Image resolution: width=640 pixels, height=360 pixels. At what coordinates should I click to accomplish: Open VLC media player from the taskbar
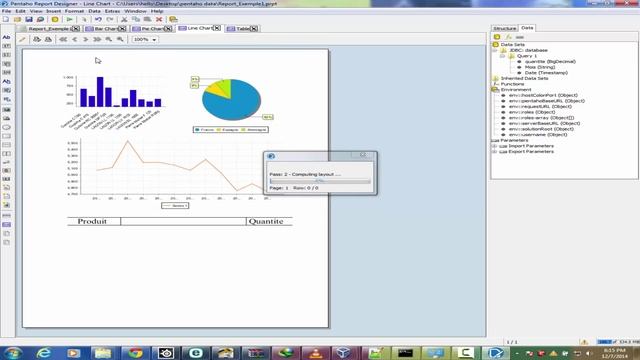coord(315,353)
